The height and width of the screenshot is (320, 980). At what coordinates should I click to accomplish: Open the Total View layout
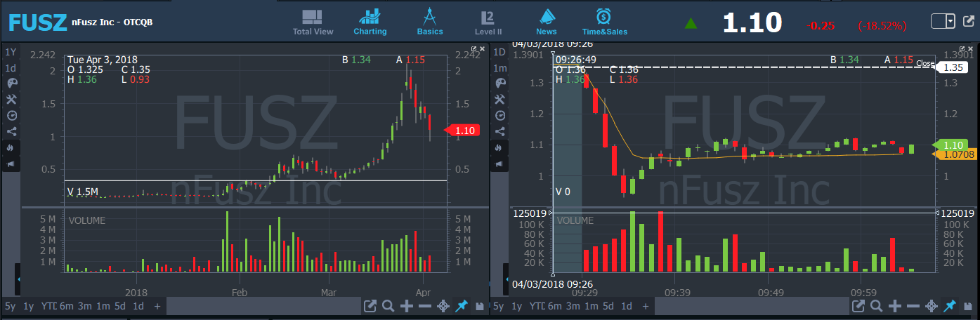tap(313, 22)
